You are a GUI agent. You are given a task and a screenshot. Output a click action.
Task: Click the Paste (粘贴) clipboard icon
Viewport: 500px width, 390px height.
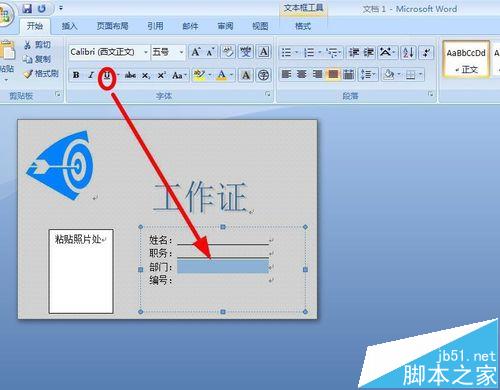(7, 50)
